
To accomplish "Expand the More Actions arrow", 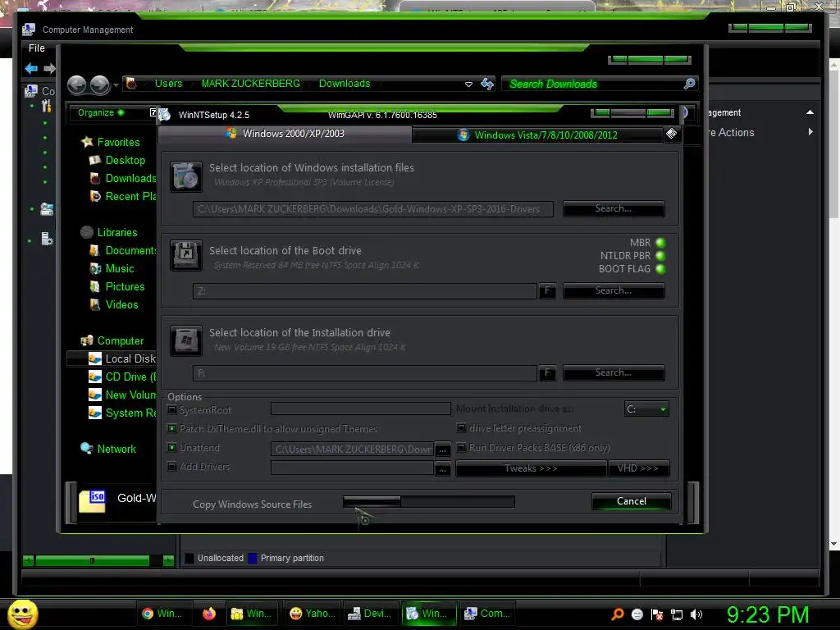I will (810, 132).
